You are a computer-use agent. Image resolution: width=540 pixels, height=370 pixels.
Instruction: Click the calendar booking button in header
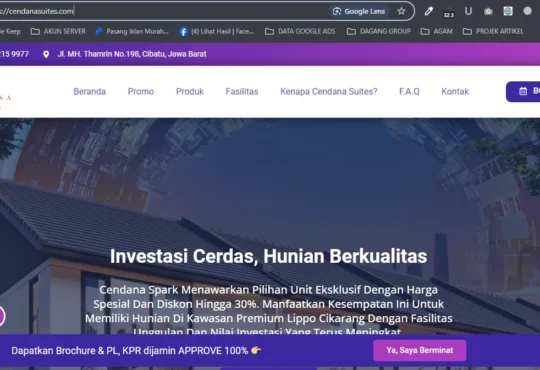click(523, 92)
